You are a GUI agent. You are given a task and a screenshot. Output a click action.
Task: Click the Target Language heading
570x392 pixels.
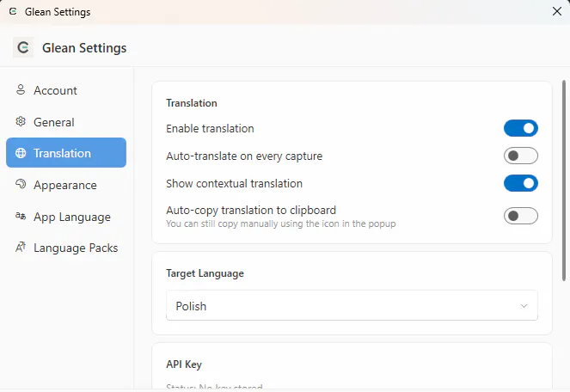(205, 273)
